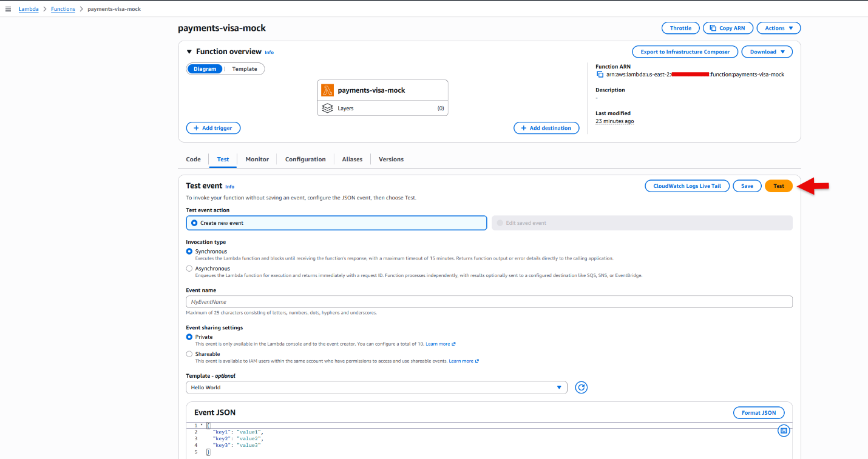The image size is (868, 459).
Task: Click the refresh icon next to Template
Action: pos(581,387)
